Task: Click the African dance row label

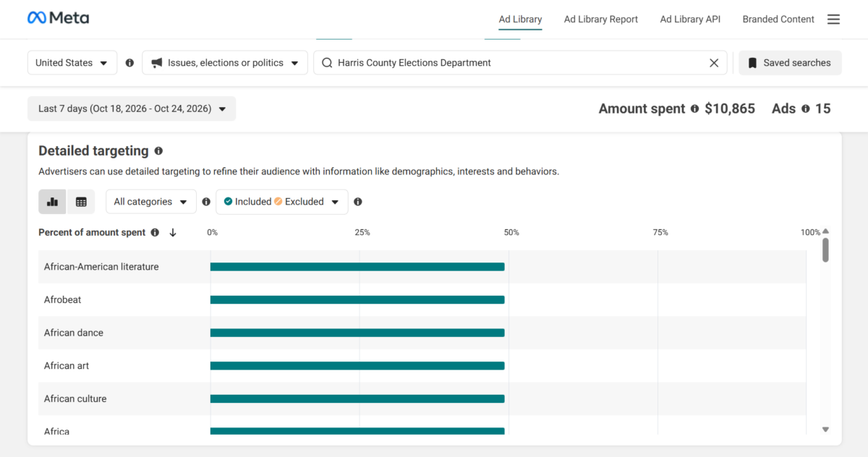Action: point(74,333)
